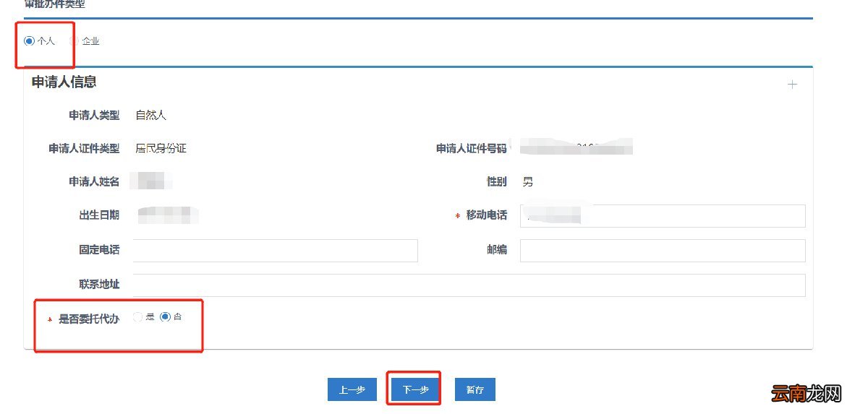Click the 申请人类型 label
The height and width of the screenshot is (414, 868).
click(94, 115)
